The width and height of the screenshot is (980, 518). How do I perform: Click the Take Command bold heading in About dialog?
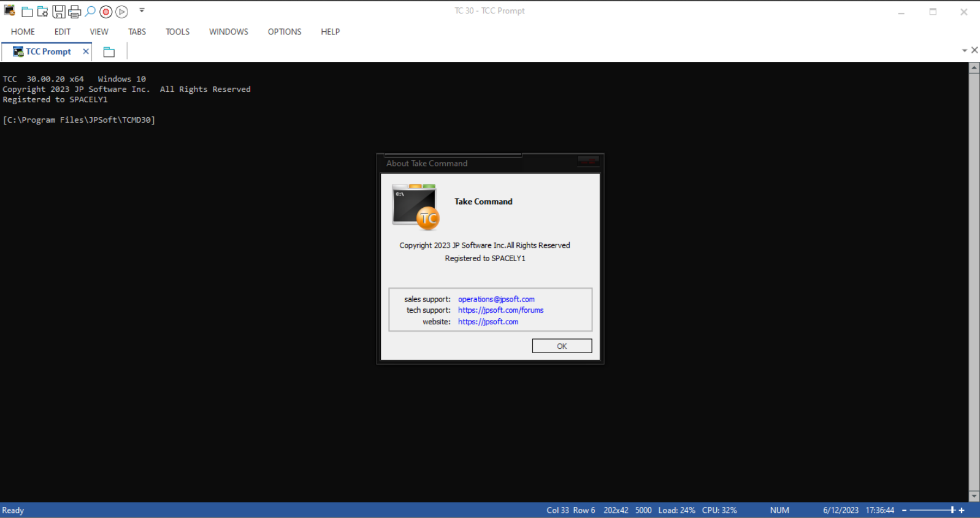pyautogui.click(x=483, y=202)
